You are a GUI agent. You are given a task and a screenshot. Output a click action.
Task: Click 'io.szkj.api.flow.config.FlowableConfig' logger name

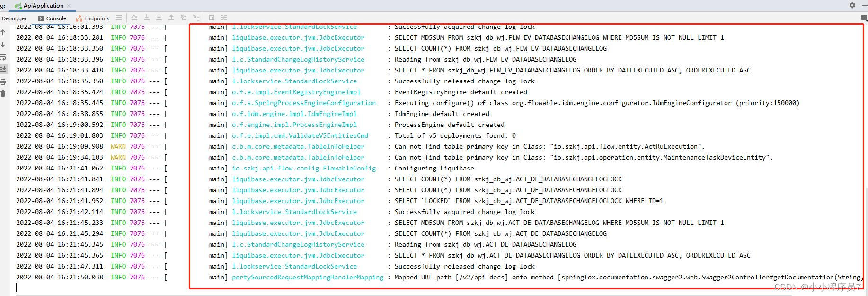(x=303, y=168)
